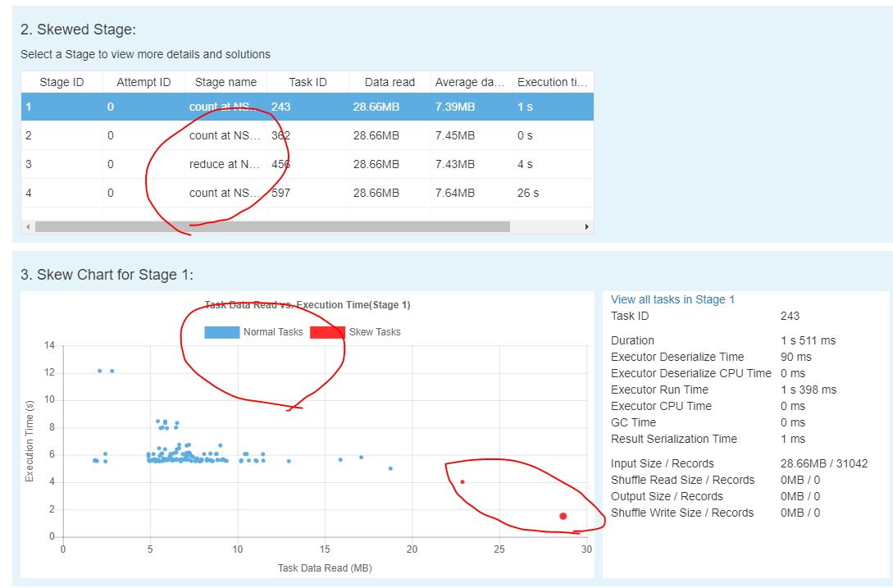Click the blue task point near 19 MB

click(x=390, y=468)
